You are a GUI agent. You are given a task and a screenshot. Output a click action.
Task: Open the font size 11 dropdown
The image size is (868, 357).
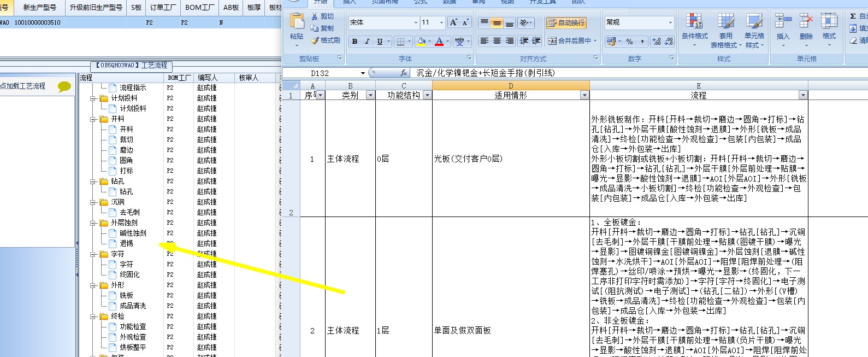[x=441, y=22]
